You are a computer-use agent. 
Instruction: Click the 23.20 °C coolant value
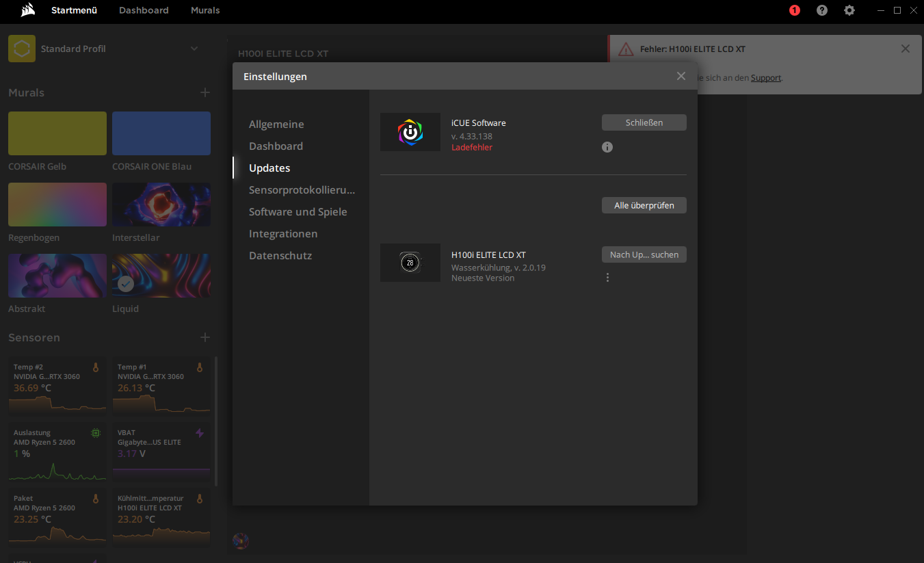click(x=136, y=519)
